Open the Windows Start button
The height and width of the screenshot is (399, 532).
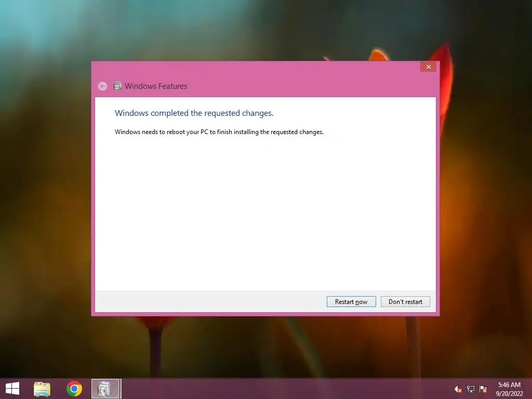tap(12, 389)
